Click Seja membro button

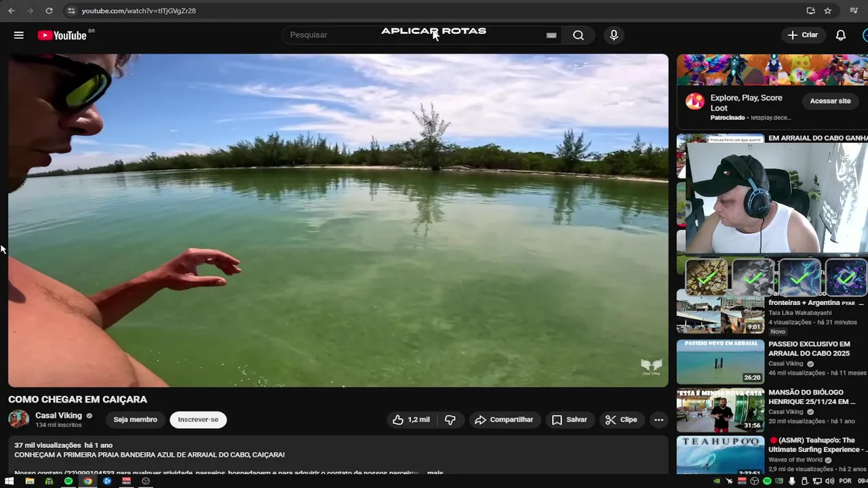tap(135, 420)
